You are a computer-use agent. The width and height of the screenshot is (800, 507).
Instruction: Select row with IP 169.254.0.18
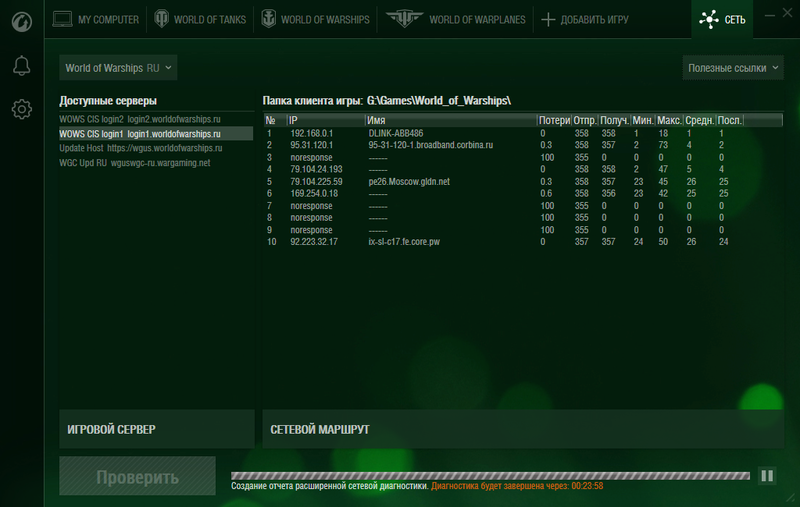coord(523,193)
